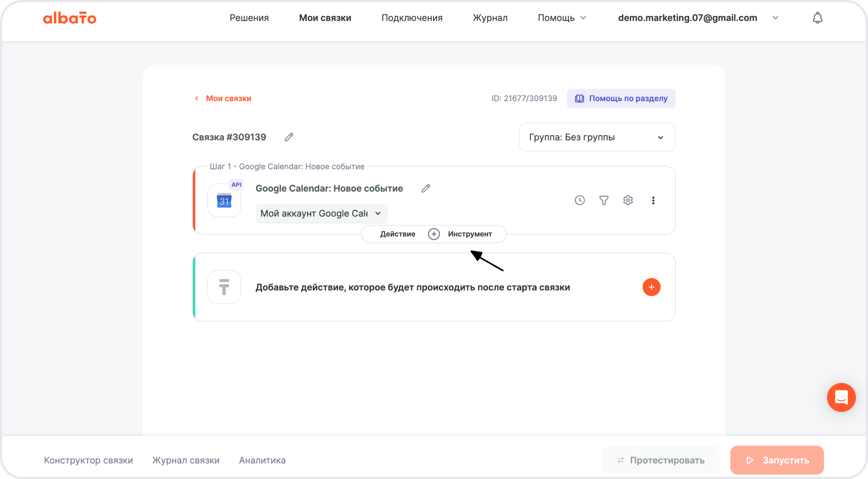Open step 1 gear settings
Screen dimensions: 868x479
point(628,200)
